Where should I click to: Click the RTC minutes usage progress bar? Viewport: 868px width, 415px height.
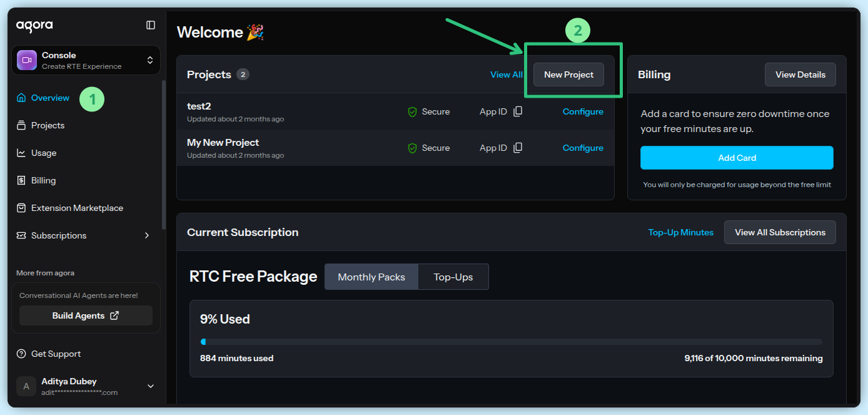click(x=511, y=342)
